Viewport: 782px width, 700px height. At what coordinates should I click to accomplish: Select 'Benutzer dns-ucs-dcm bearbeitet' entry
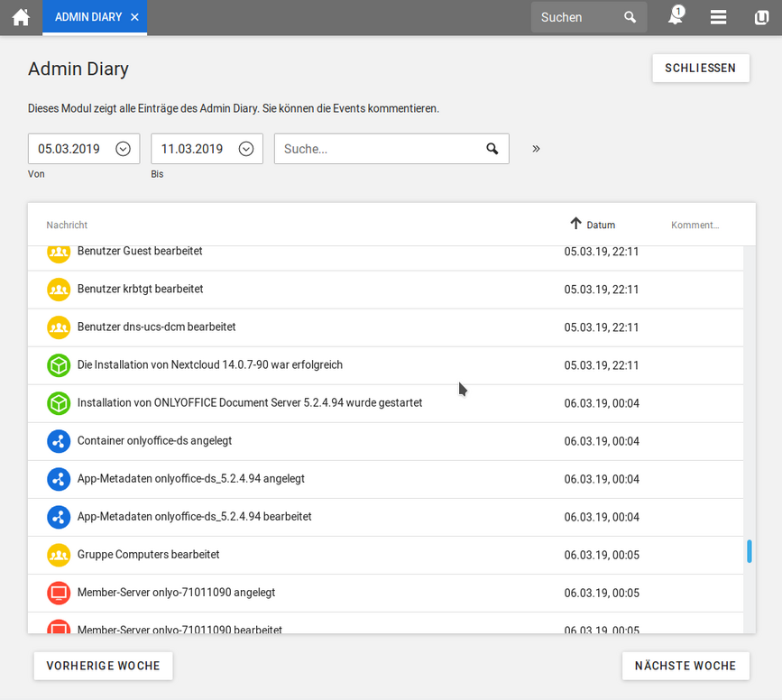tap(157, 327)
